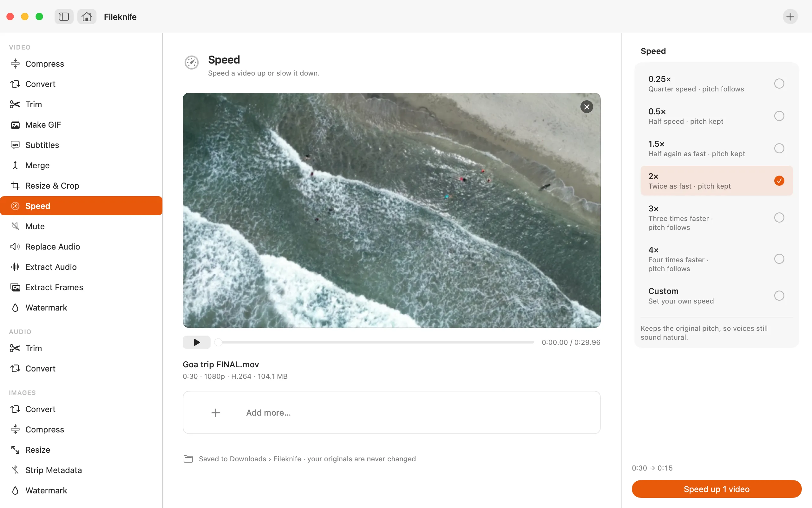Select the 2× twice as fast option
Image resolution: width=812 pixels, height=508 pixels.
[717, 181]
